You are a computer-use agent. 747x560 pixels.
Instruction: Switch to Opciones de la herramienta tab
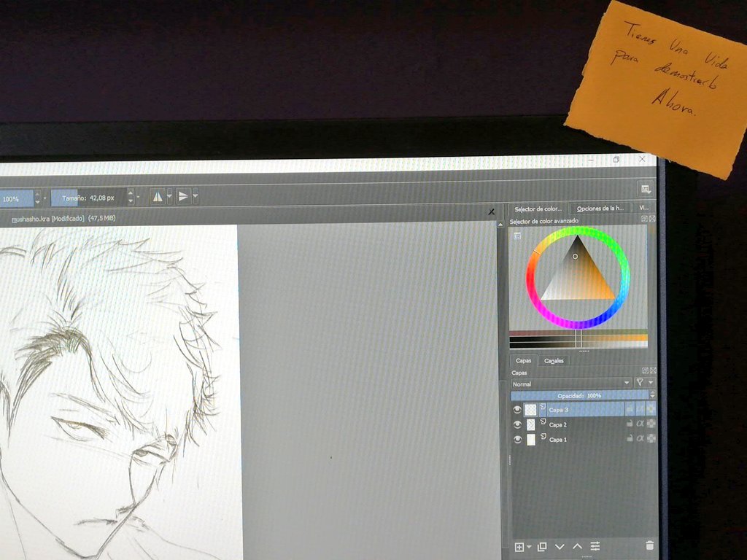coord(600,208)
